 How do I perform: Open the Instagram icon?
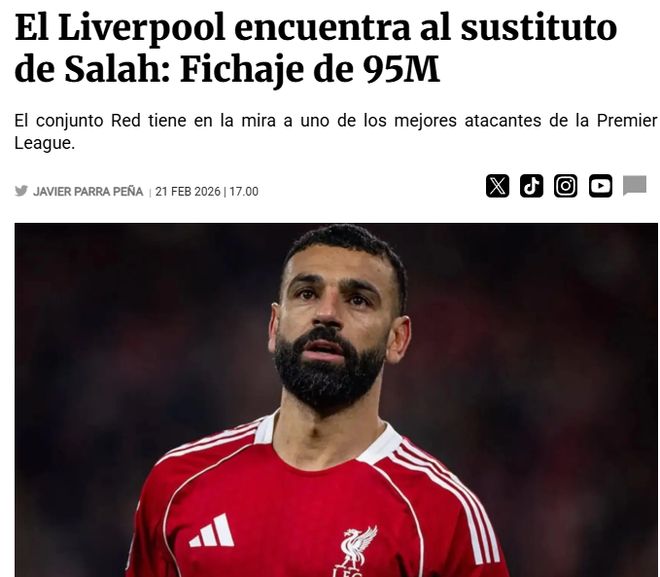(x=565, y=186)
